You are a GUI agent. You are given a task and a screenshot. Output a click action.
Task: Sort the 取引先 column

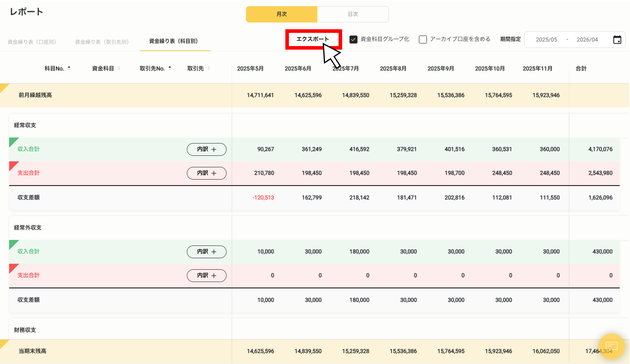point(209,68)
